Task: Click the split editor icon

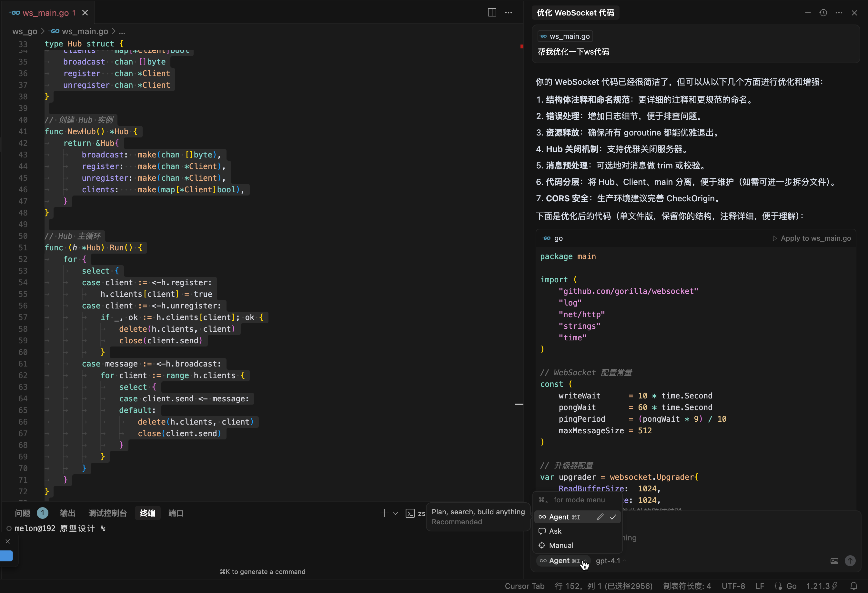Action: pos(492,12)
